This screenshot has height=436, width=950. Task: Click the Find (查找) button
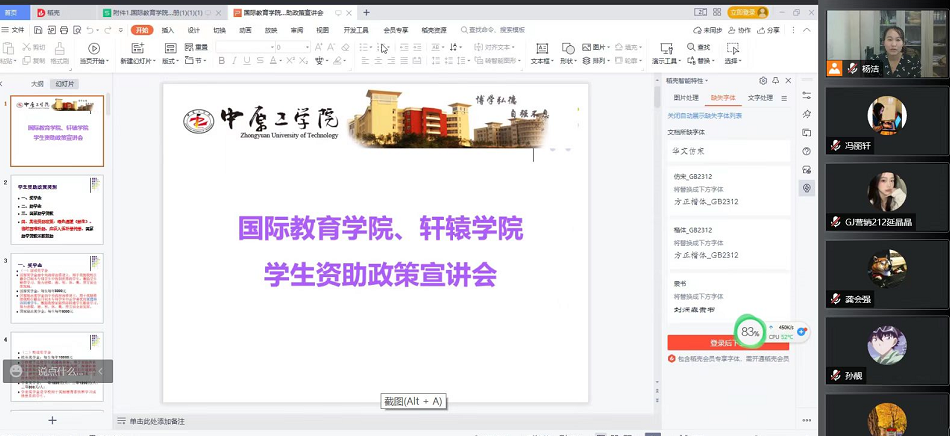[699, 47]
